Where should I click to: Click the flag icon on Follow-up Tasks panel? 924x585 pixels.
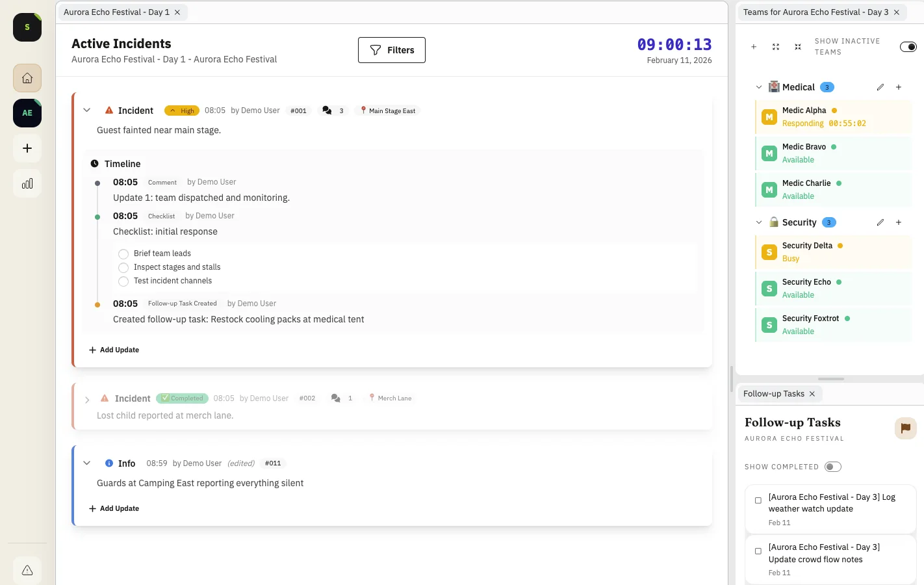coord(905,428)
